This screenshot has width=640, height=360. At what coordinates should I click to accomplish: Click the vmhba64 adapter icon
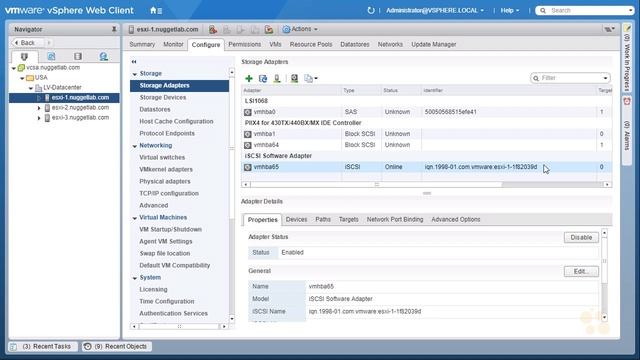[x=247, y=145]
